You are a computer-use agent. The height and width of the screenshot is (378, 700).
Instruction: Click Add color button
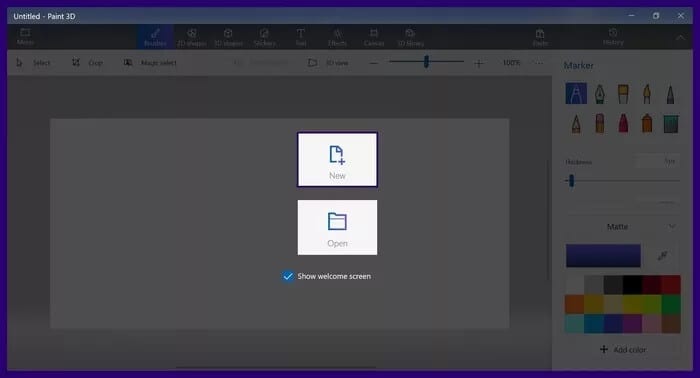pos(623,349)
